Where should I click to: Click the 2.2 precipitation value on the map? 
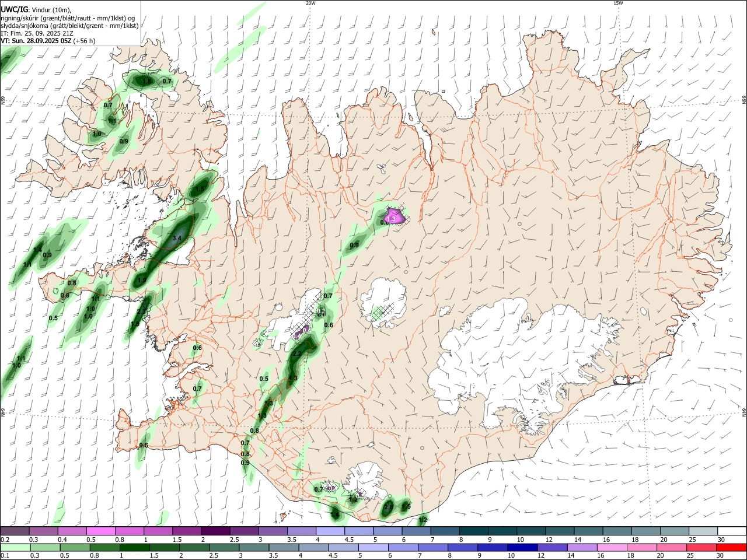[296, 354]
